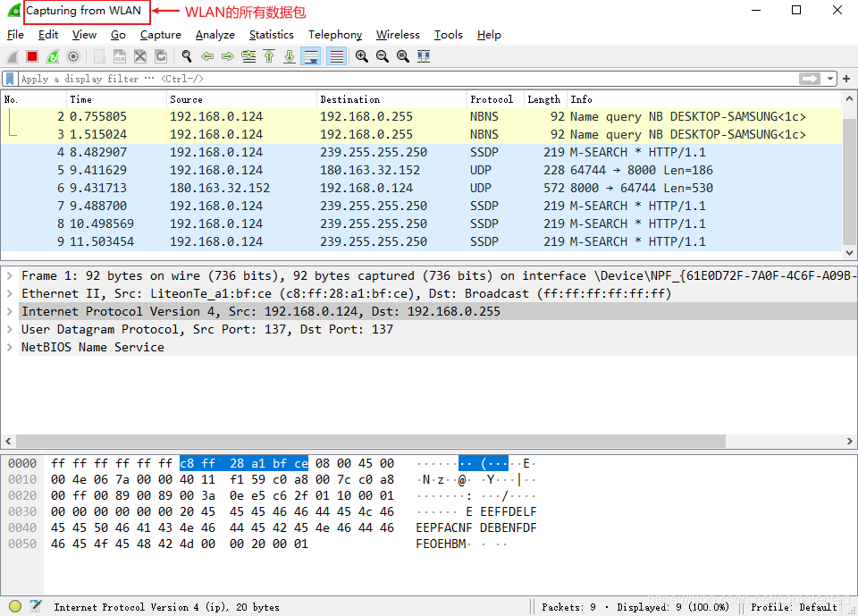
Task: Click packet list vertical scrollbar down arrow
Action: (x=849, y=252)
